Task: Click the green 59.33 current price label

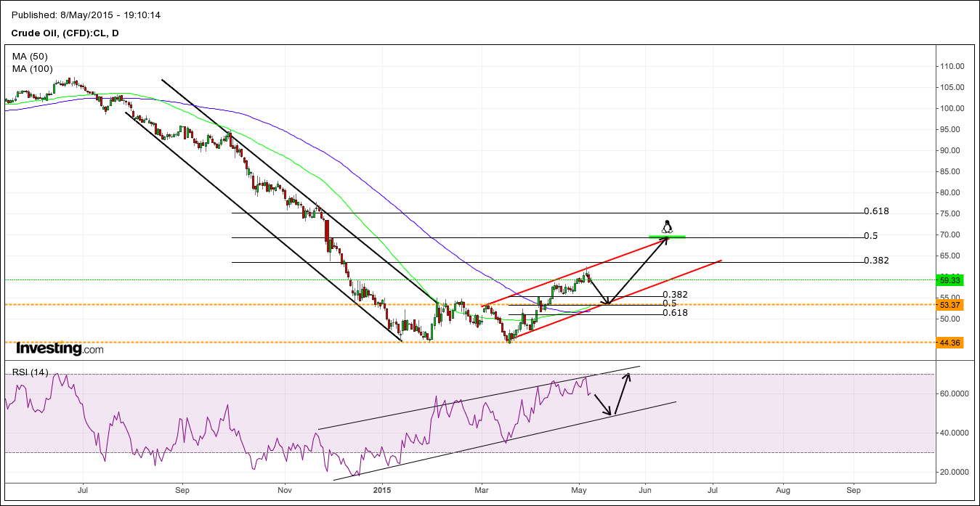Action: 949,279
